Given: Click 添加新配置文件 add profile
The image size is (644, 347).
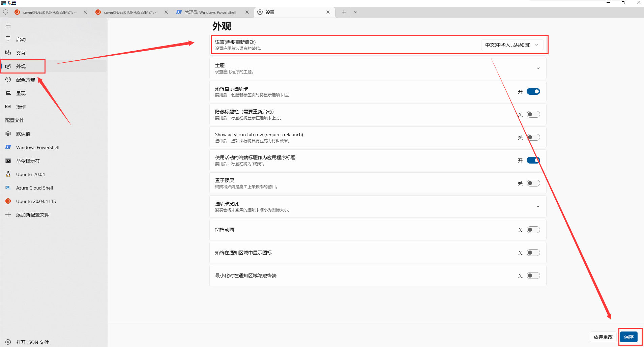Looking at the screenshot, I should pyautogui.click(x=54, y=215).
